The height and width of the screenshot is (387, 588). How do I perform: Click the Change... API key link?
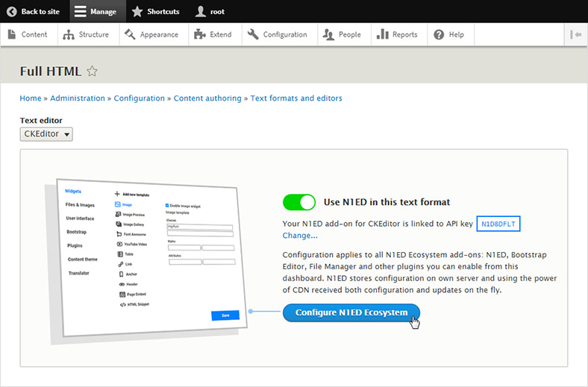point(300,236)
